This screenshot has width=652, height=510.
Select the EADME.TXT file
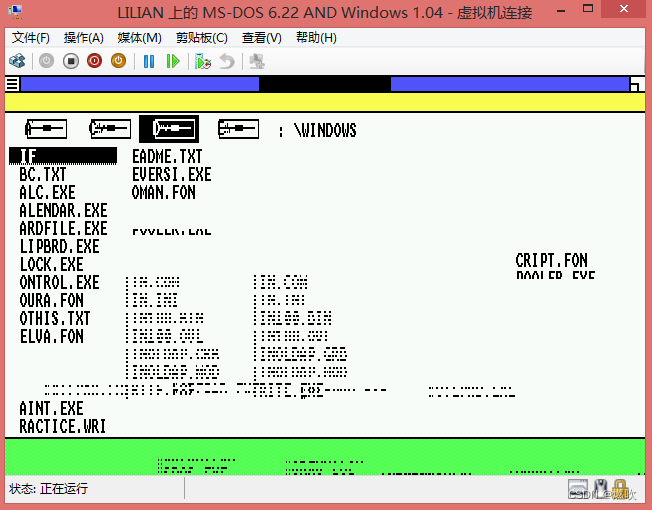click(x=167, y=157)
